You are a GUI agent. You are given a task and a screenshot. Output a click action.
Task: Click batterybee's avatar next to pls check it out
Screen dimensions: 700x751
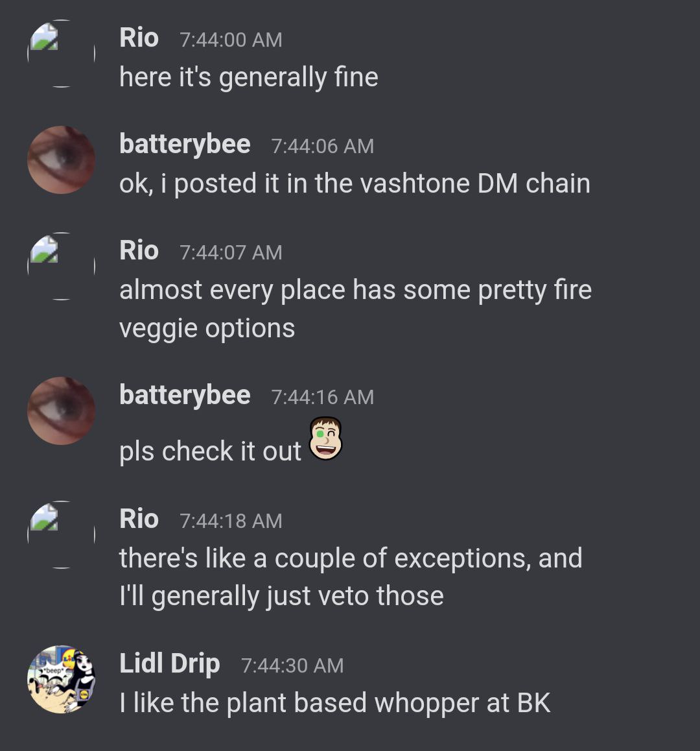tap(61, 411)
